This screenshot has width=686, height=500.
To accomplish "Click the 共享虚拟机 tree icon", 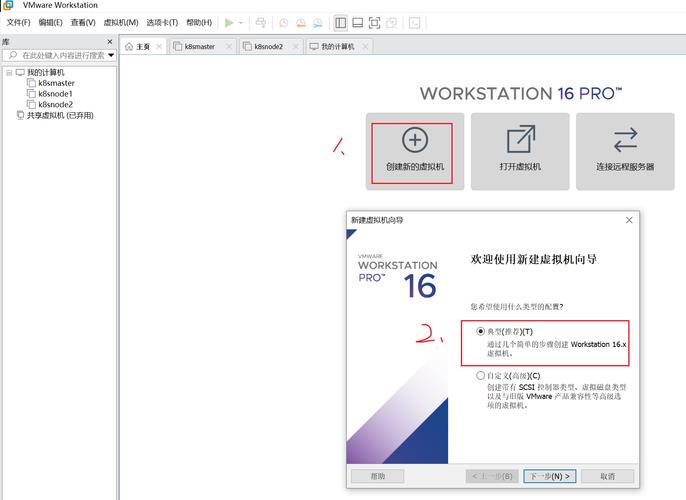I will [20, 115].
